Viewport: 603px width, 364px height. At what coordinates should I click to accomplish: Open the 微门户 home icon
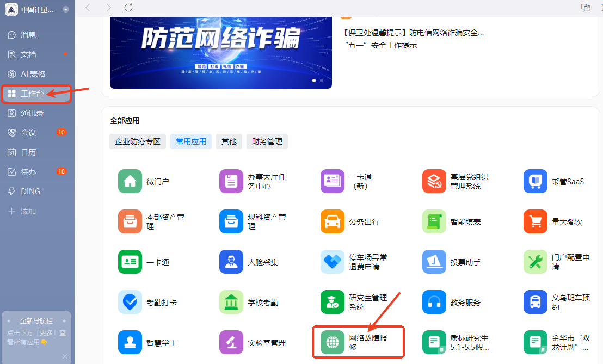pyautogui.click(x=130, y=182)
